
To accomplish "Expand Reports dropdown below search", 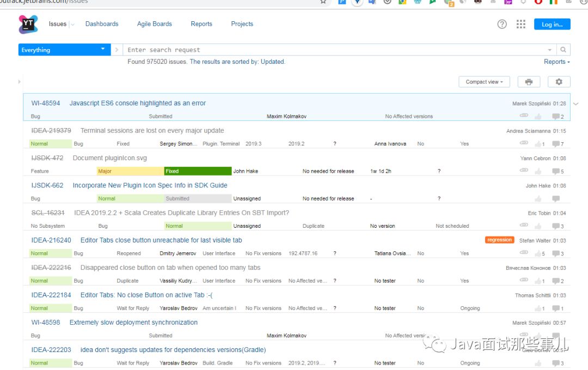I will point(557,62).
